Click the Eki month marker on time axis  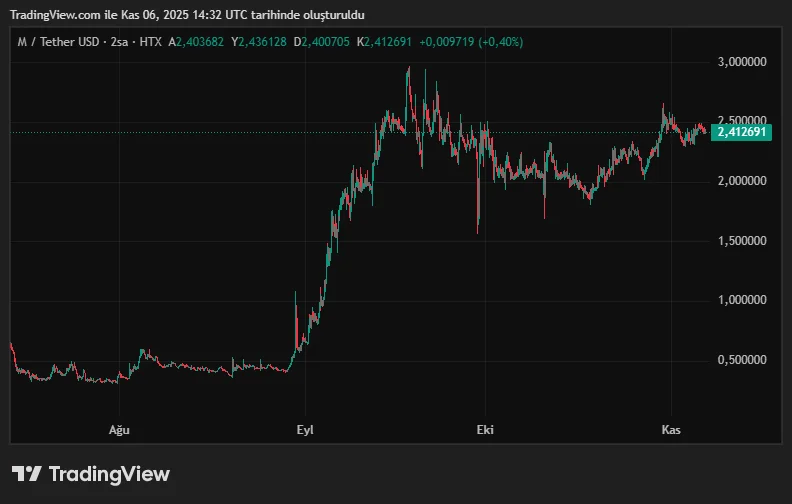pos(485,430)
